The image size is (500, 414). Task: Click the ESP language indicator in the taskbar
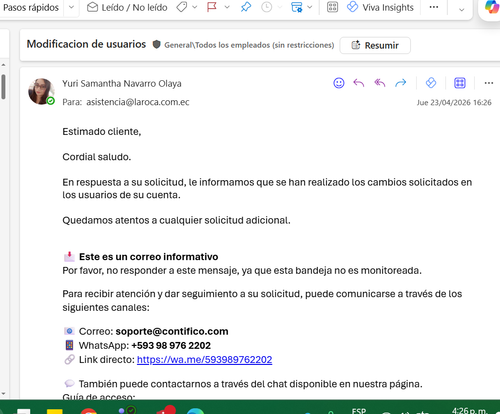[x=359, y=410]
